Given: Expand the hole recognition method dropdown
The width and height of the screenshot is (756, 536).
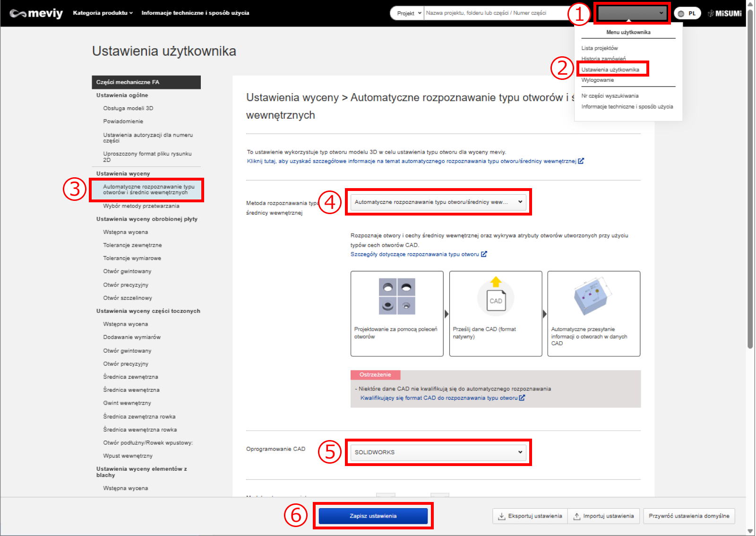Looking at the screenshot, I should pyautogui.click(x=438, y=202).
